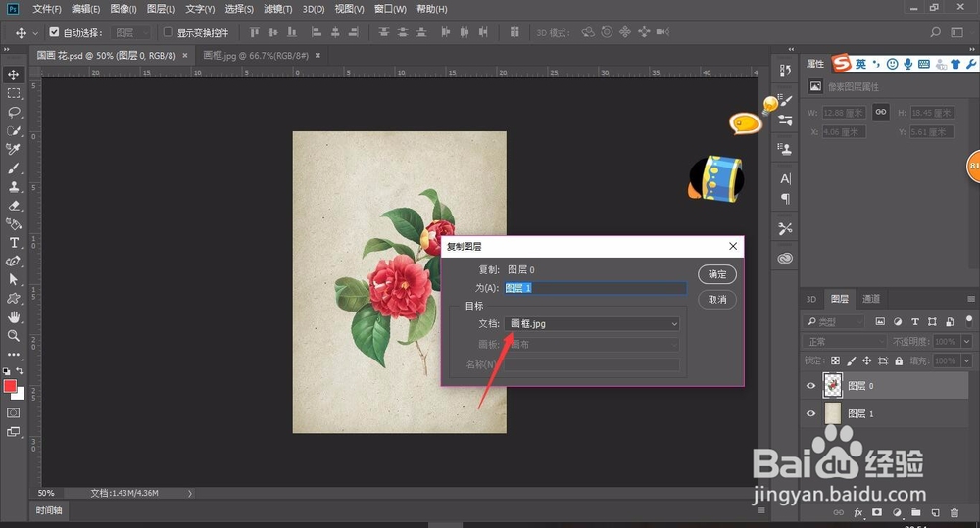Image resolution: width=980 pixels, height=528 pixels.
Task: Select the Quick Selection tool
Action: click(x=13, y=130)
